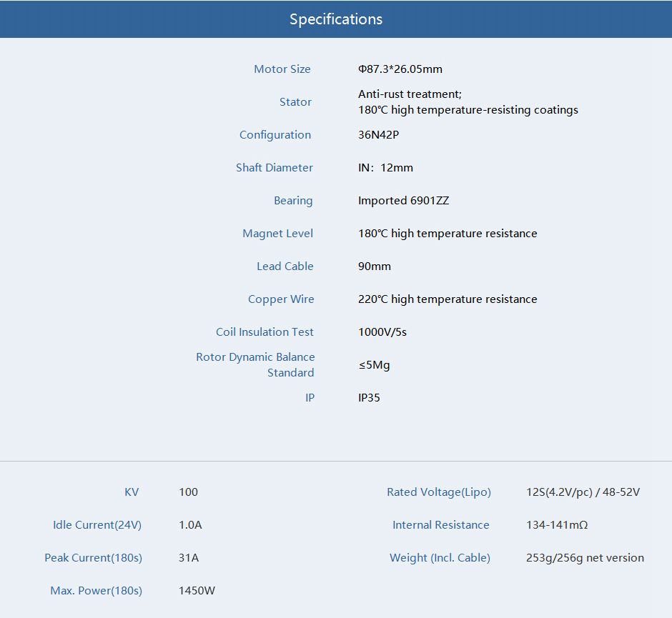Click the Specifications header title
Viewport: 672px width, 618px height.
point(335,19)
